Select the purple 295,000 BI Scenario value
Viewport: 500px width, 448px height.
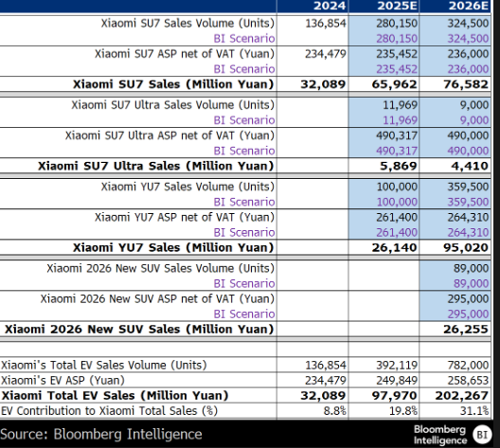pos(468,314)
